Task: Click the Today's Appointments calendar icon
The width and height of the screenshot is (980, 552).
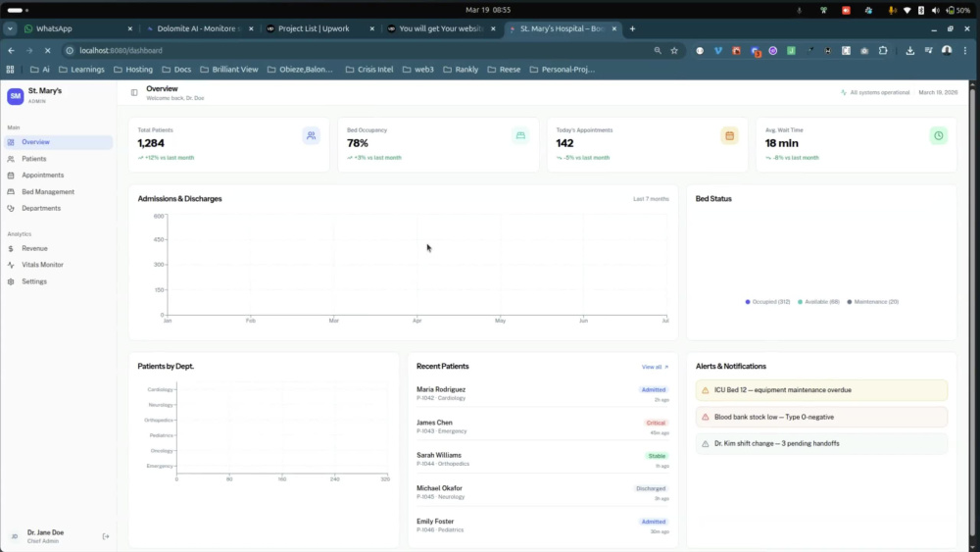Action: click(x=729, y=135)
